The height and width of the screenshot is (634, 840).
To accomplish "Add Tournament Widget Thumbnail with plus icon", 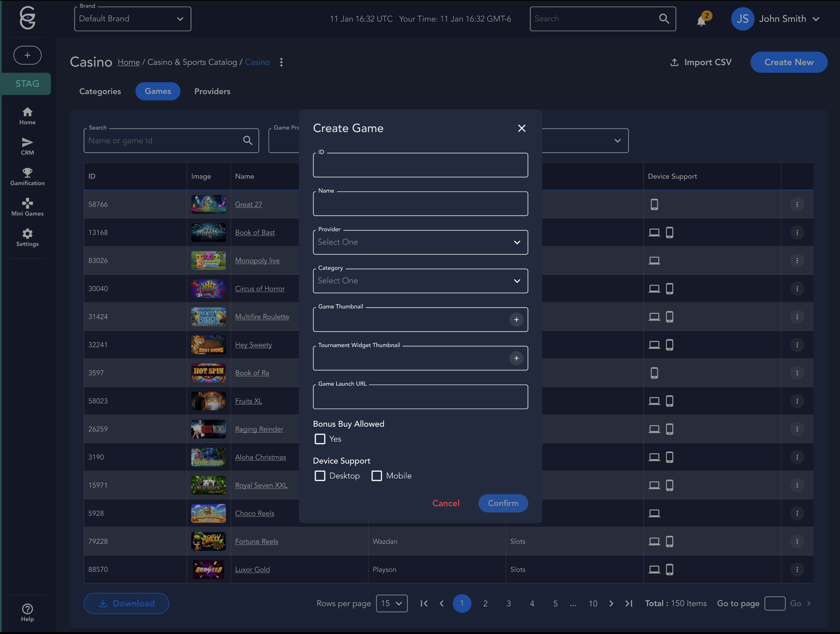I will 516,358.
